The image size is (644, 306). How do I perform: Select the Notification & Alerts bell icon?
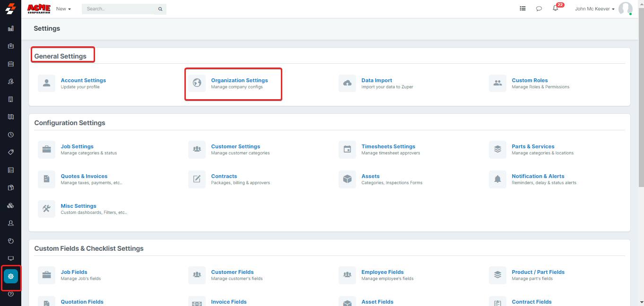point(497,179)
